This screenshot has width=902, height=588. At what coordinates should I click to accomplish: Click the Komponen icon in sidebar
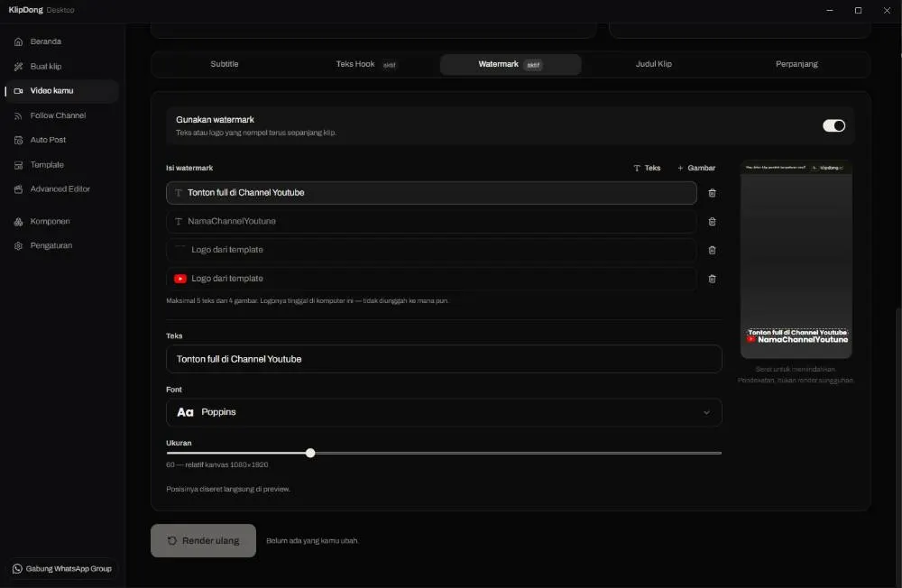(18, 222)
